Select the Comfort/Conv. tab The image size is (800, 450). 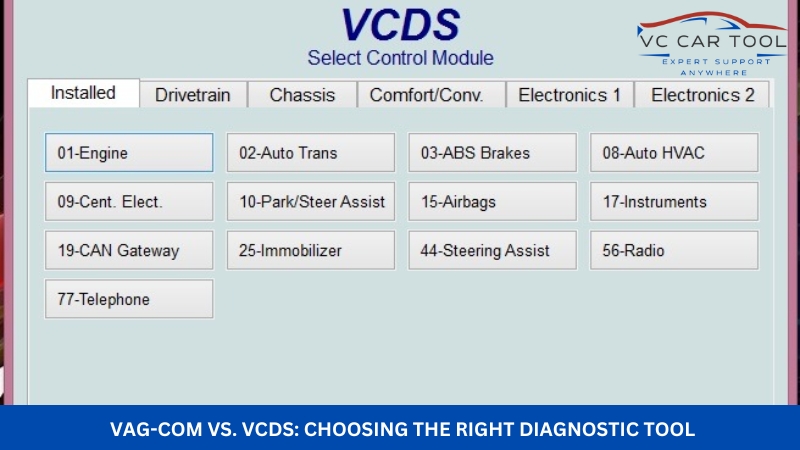pos(426,95)
